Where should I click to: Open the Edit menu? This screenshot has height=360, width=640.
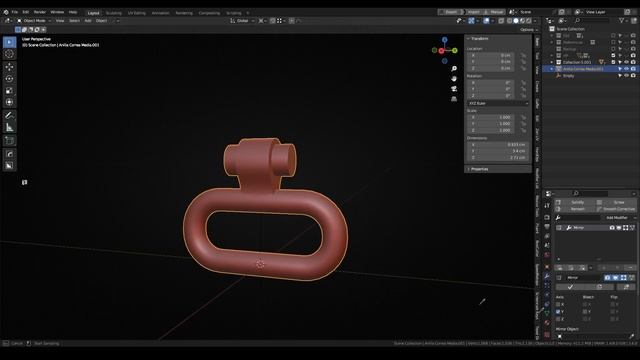[26, 12]
